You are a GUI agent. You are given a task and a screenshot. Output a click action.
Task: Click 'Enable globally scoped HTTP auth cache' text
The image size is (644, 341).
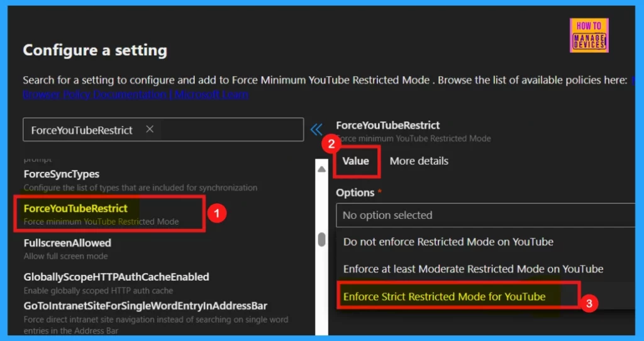(x=98, y=291)
